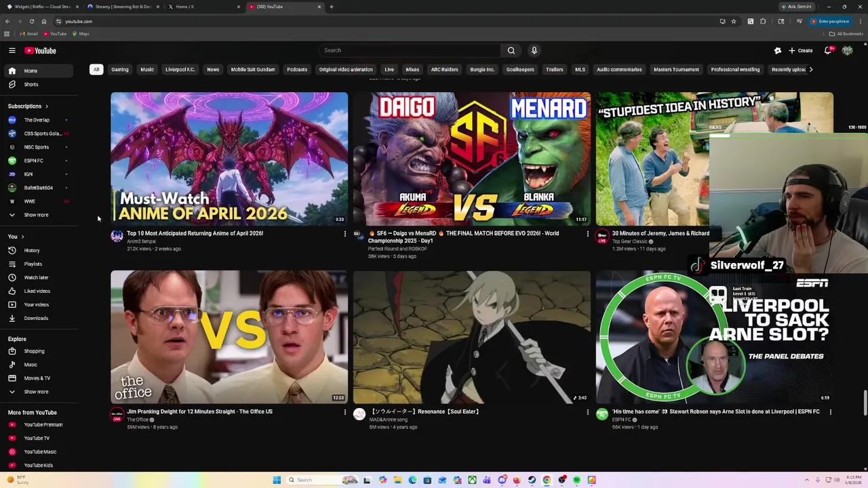Switch to the Streamy browser tab
868x488 pixels.
click(x=122, y=7)
